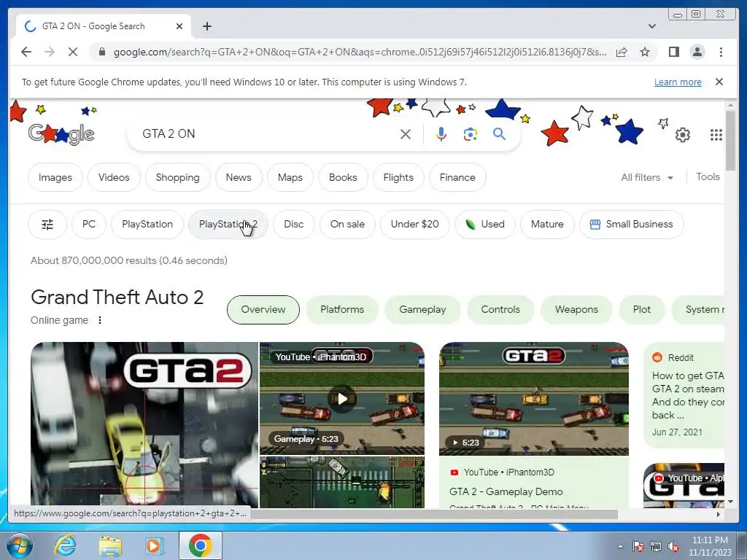Image resolution: width=747 pixels, height=560 pixels.
Task: Toggle the Chrome side panel
Action: [x=673, y=52]
